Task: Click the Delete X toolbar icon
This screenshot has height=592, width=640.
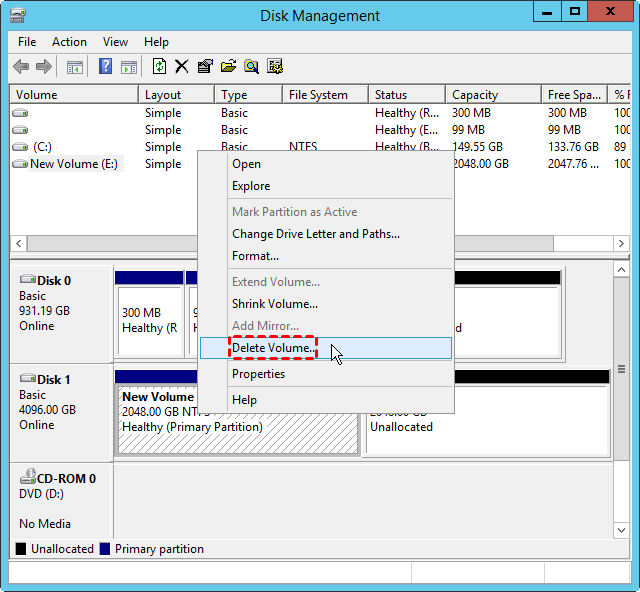Action: (182, 66)
